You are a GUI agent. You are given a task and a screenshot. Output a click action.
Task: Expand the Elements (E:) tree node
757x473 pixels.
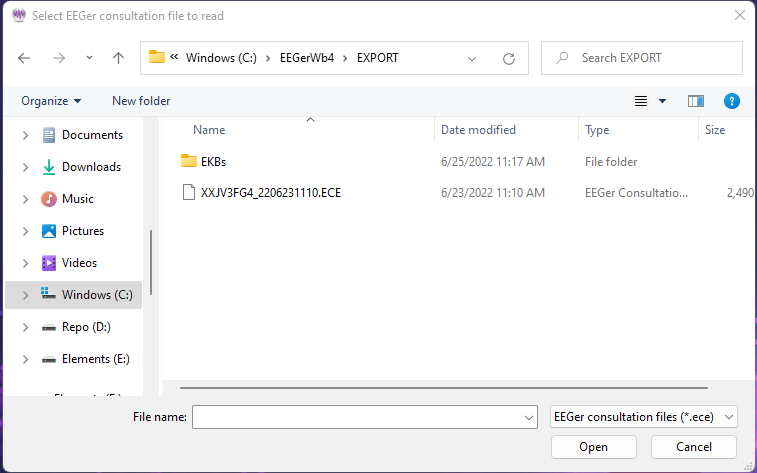tap(26, 360)
